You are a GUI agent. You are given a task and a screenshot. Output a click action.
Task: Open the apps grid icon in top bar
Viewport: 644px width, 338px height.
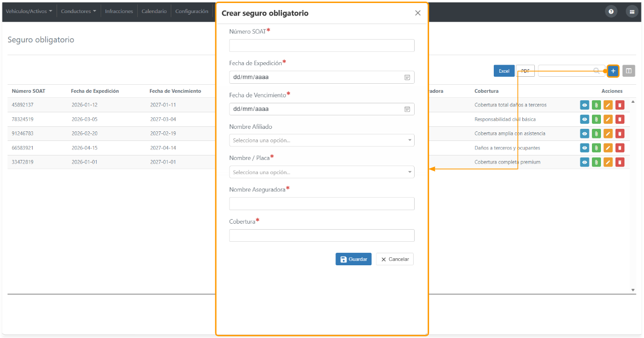pos(631,12)
